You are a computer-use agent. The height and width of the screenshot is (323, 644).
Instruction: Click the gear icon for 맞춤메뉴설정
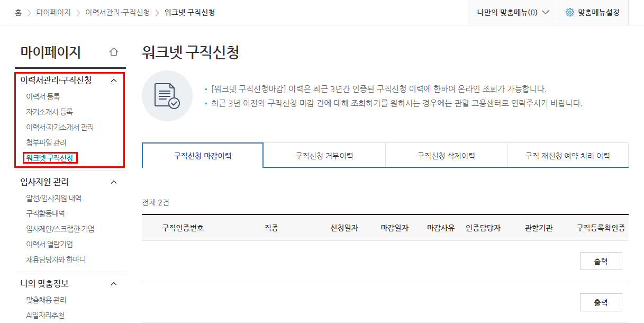(570, 12)
